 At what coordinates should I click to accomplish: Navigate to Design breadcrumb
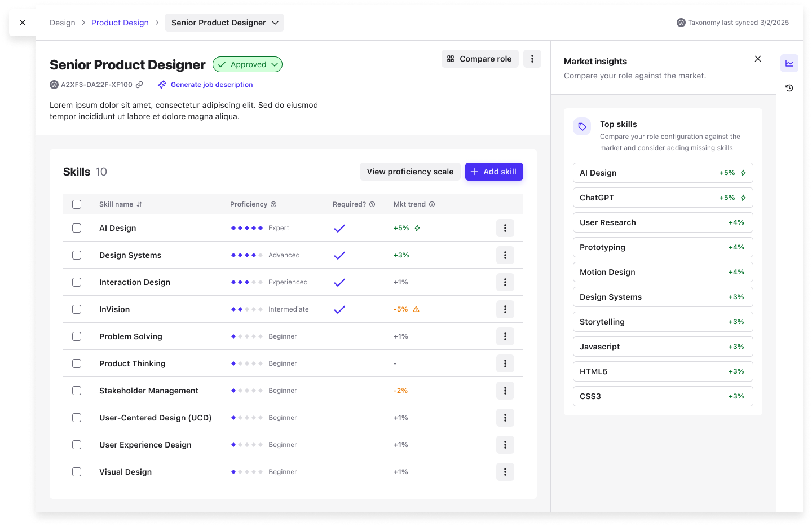point(63,23)
